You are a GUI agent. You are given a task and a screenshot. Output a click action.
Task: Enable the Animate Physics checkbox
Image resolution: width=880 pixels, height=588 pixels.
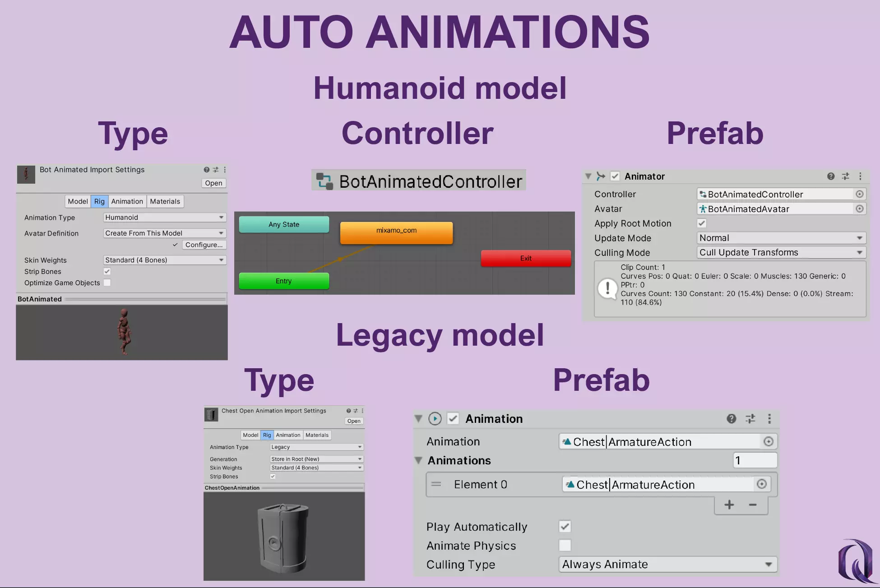click(x=565, y=545)
